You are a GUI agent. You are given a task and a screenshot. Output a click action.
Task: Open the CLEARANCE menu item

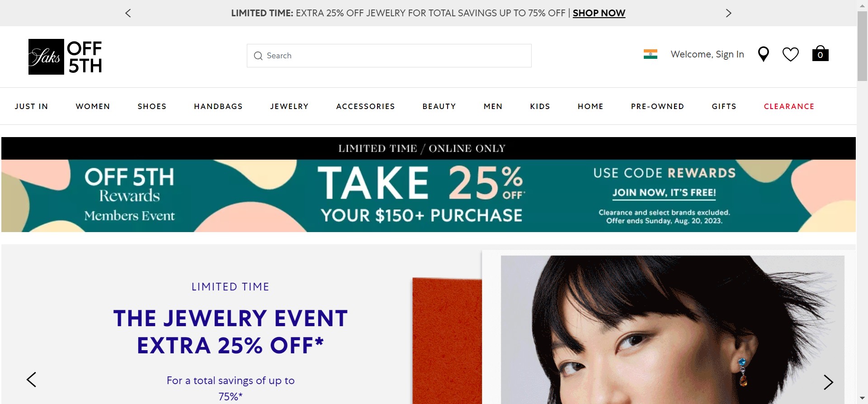(789, 106)
